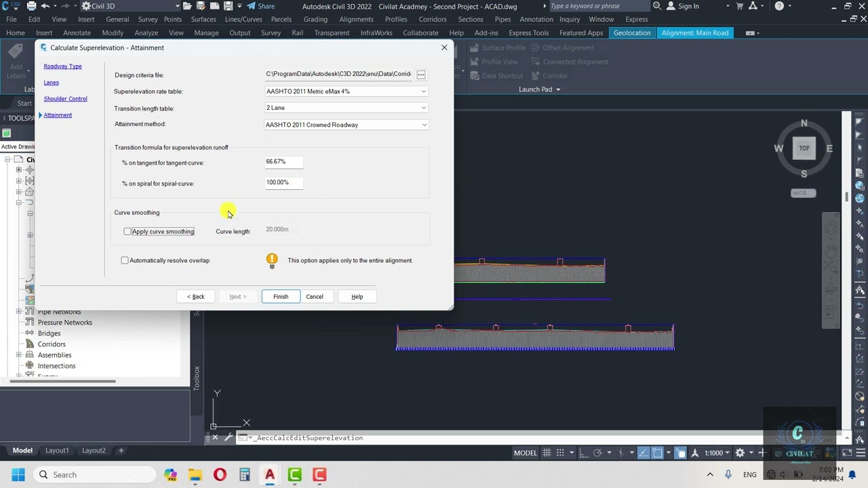Toggle snap mode dots in status bar
The width and height of the screenshot is (868, 488).
(x=560, y=453)
